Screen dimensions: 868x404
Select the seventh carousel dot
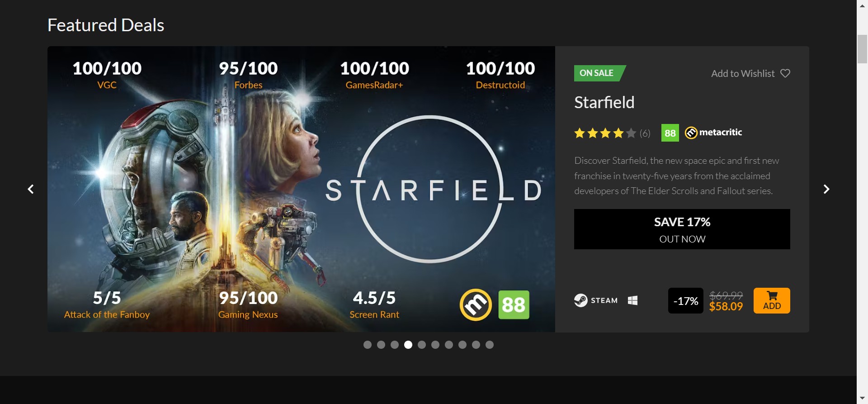[x=449, y=345]
